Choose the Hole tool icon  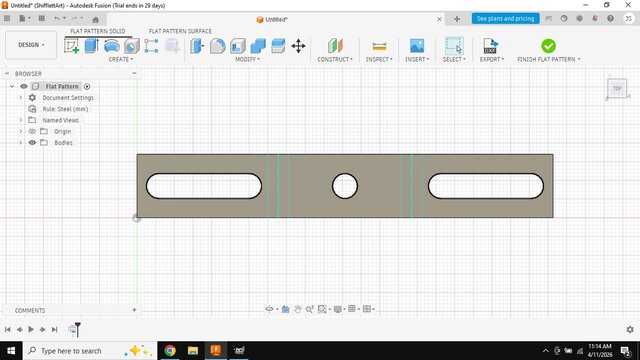pyautogui.click(x=132, y=46)
